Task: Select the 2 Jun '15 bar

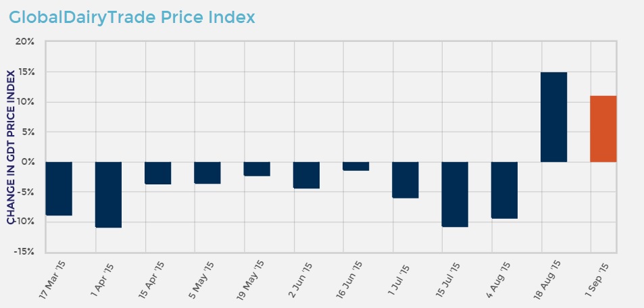Action: (x=306, y=175)
